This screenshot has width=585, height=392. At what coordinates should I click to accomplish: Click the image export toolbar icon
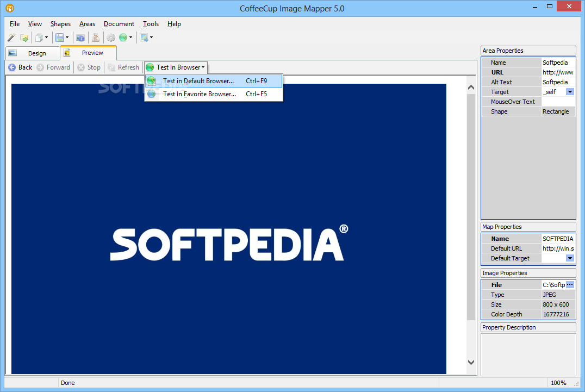[144, 38]
